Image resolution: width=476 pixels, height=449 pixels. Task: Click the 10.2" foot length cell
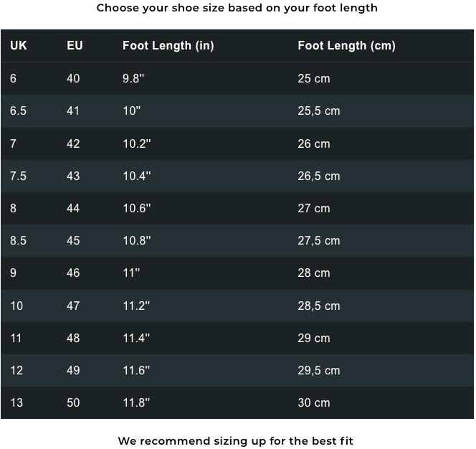[137, 143]
